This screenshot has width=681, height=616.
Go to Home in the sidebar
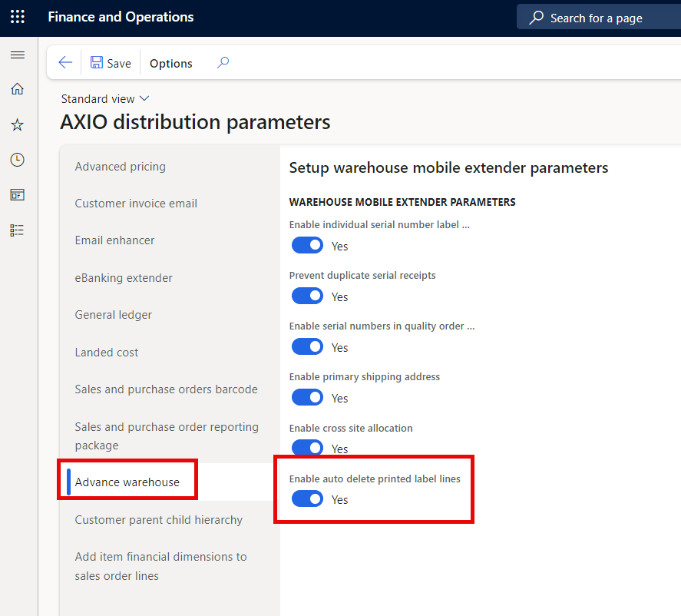[17, 89]
